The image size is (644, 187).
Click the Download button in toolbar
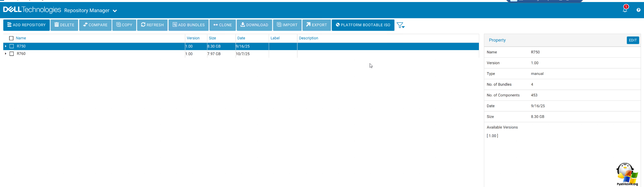(254, 25)
